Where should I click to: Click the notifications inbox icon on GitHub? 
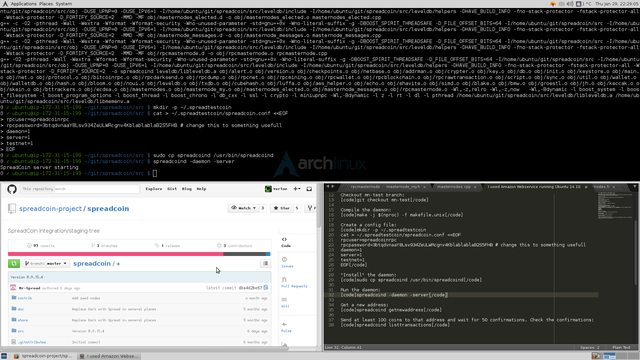[309, 189]
